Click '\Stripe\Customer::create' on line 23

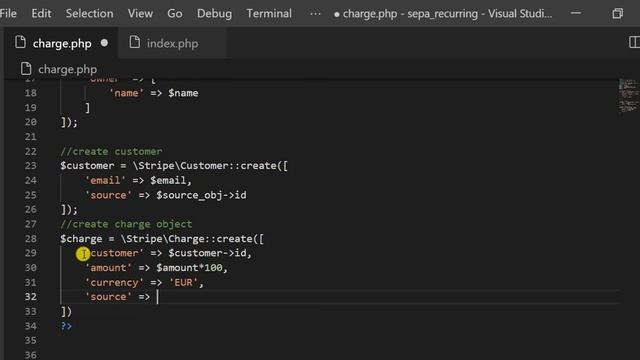click(204, 166)
